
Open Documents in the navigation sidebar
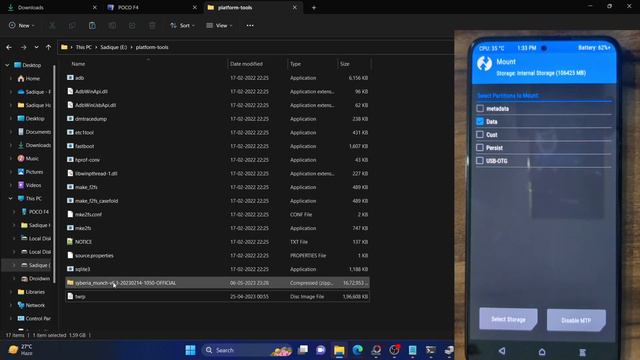[34, 132]
